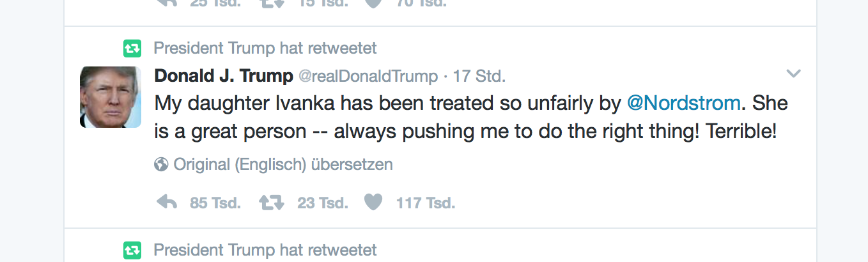
Task: Click the heart icon beside 70 Tsd.
Action: coord(373,3)
